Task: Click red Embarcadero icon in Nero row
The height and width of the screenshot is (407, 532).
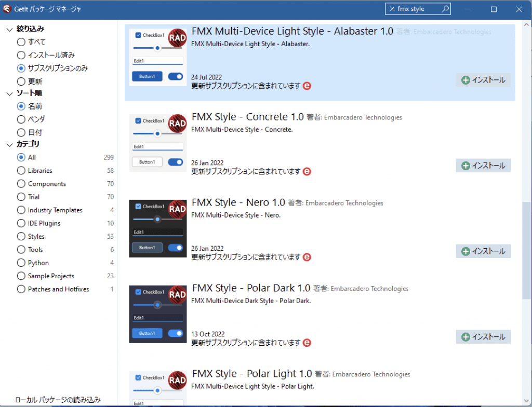Action: click(x=307, y=257)
